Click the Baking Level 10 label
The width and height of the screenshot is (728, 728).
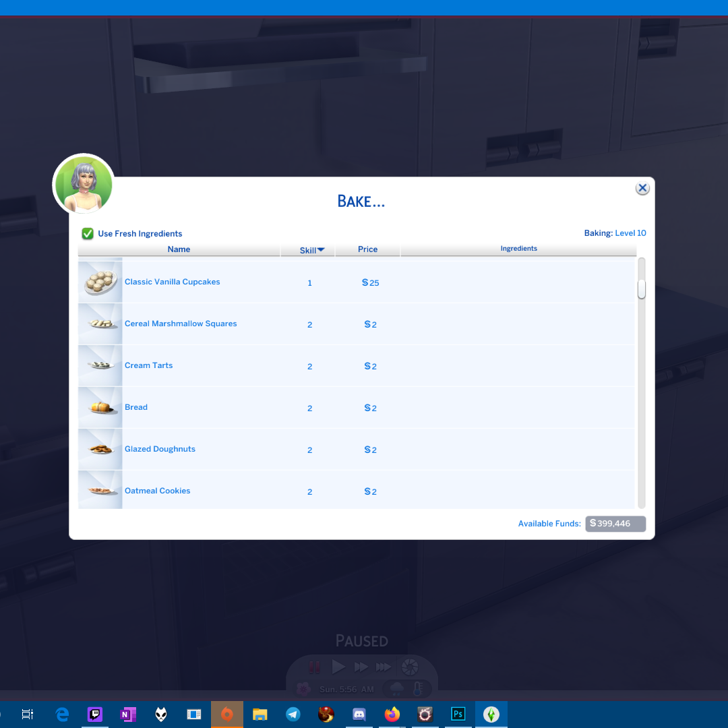point(615,233)
